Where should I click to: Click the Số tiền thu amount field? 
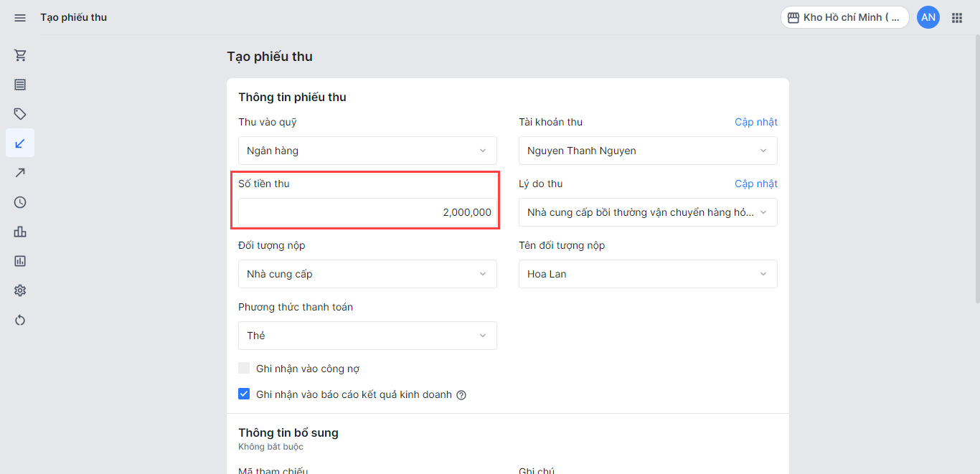tap(367, 212)
